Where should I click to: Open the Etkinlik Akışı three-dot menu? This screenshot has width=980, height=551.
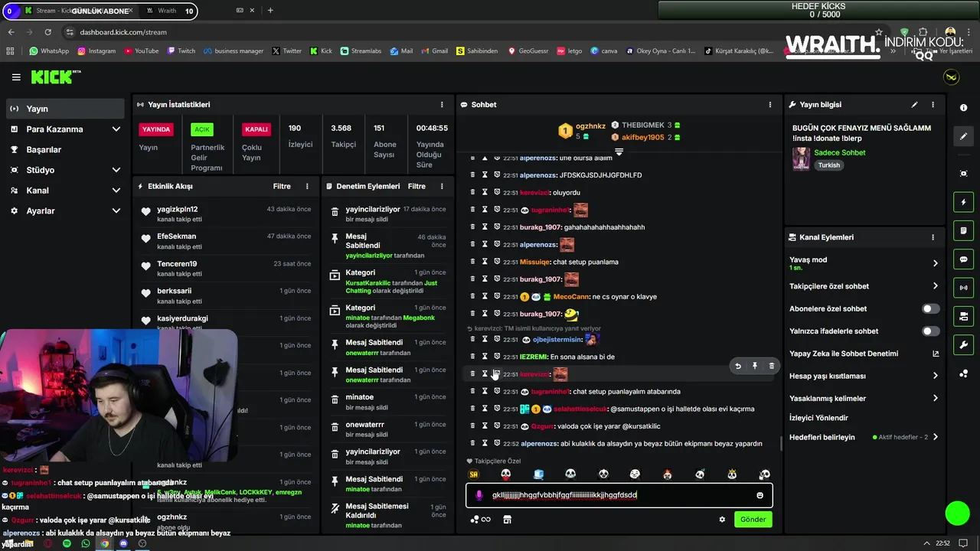tap(307, 186)
